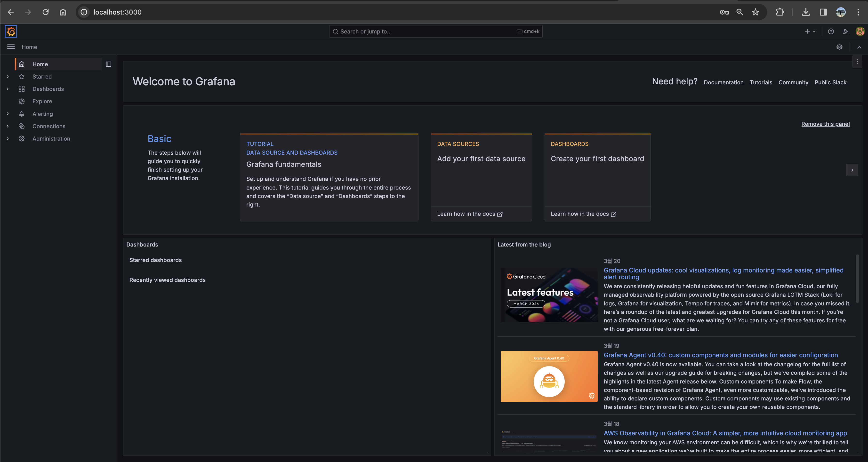
Task: Click the browser bookmark star icon
Action: [x=755, y=12]
